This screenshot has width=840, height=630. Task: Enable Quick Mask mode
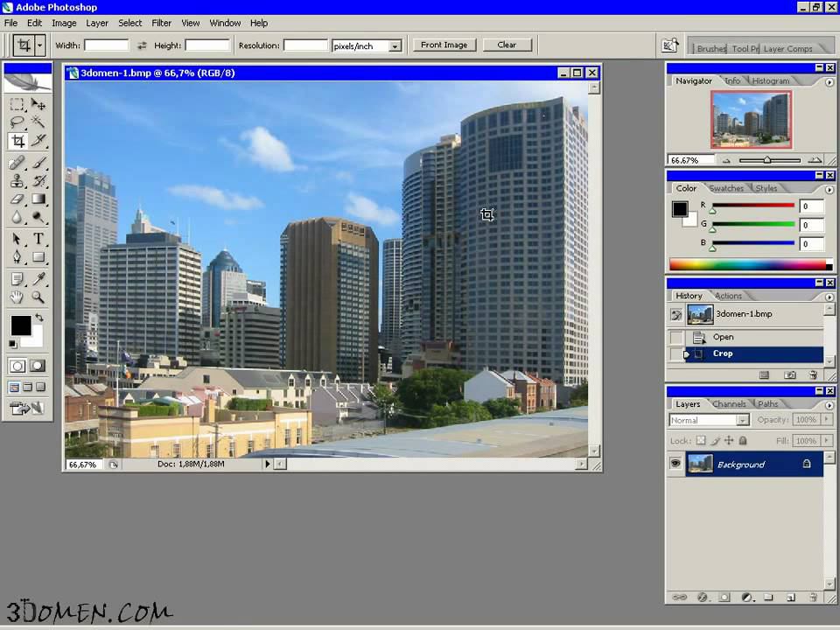coord(38,366)
